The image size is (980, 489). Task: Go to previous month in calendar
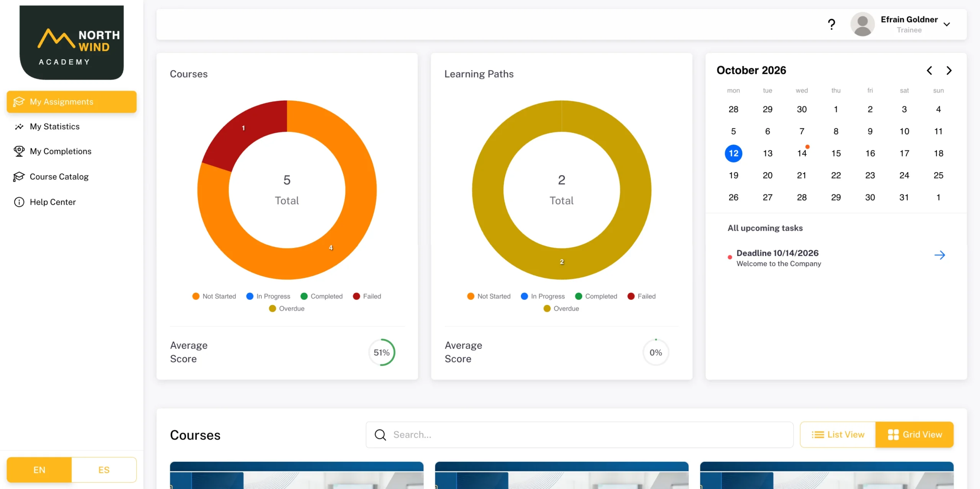click(x=929, y=70)
